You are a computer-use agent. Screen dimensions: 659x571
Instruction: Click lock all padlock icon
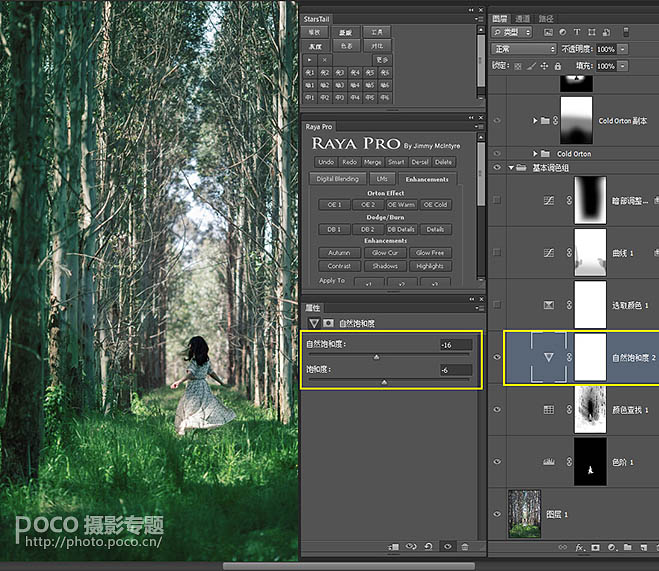(x=558, y=66)
